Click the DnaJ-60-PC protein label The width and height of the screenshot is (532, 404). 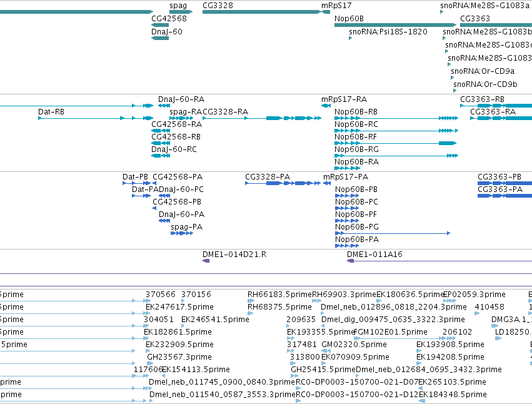tap(181, 189)
